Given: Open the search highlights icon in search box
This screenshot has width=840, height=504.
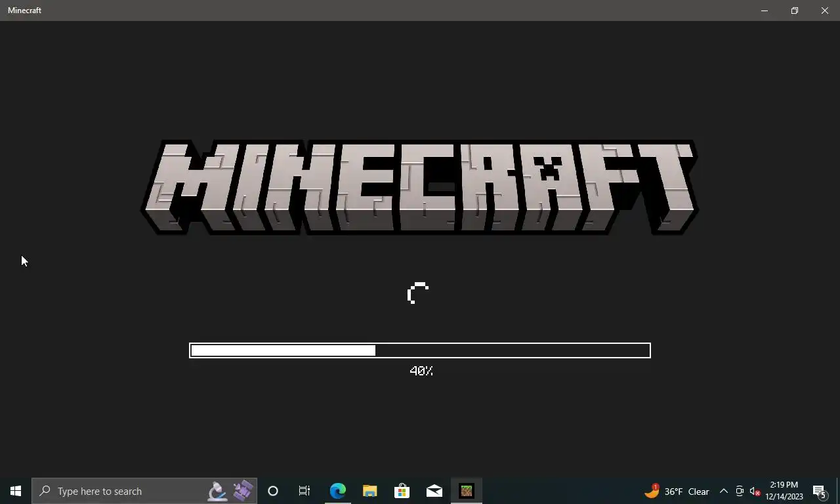Looking at the screenshot, I should click(x=230, y=491).
